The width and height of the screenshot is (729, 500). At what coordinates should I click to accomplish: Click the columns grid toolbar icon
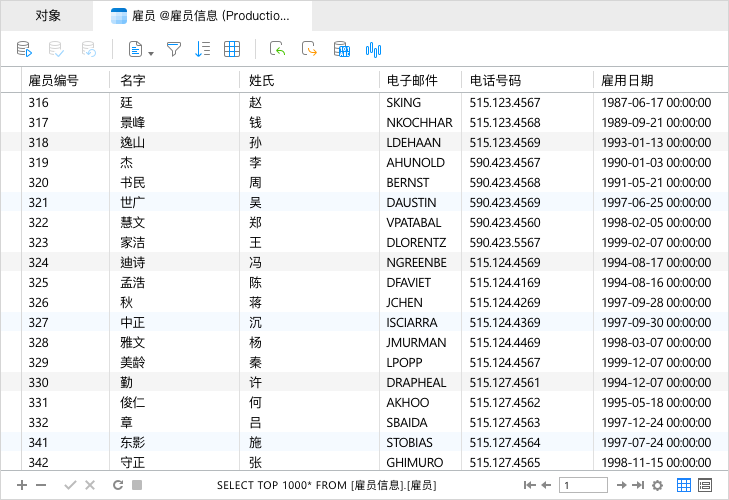(x=232, y=49)
